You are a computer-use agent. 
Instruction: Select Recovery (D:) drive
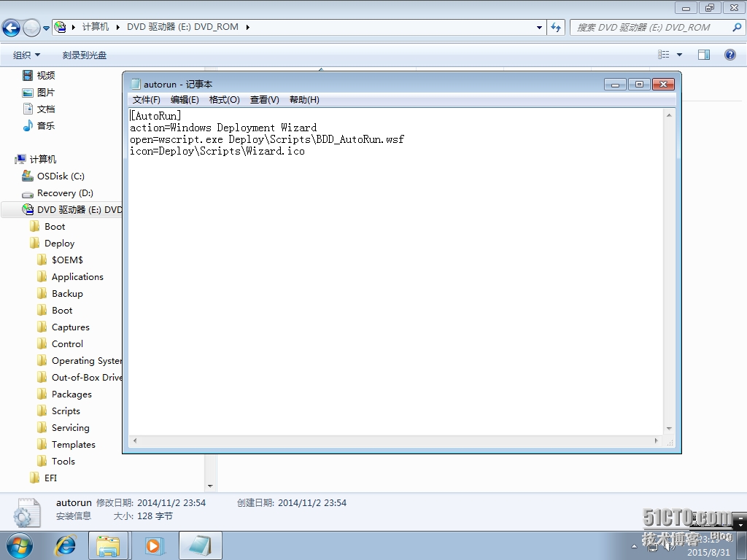pyautogui.click(x=57, y=192)
